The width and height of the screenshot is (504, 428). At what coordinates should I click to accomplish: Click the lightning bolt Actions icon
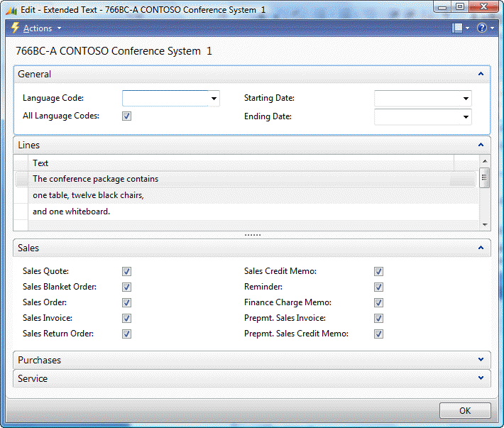click(x=15, y=28)
